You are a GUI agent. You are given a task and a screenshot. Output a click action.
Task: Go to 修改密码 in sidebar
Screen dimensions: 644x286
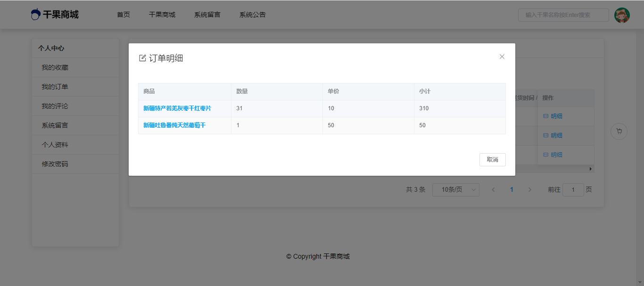[55, 164]
